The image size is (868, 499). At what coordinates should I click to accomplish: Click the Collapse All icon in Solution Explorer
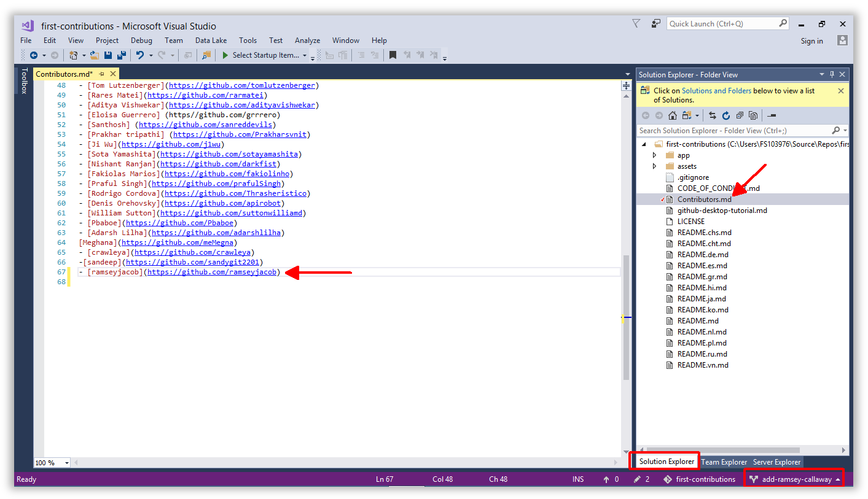739,115
